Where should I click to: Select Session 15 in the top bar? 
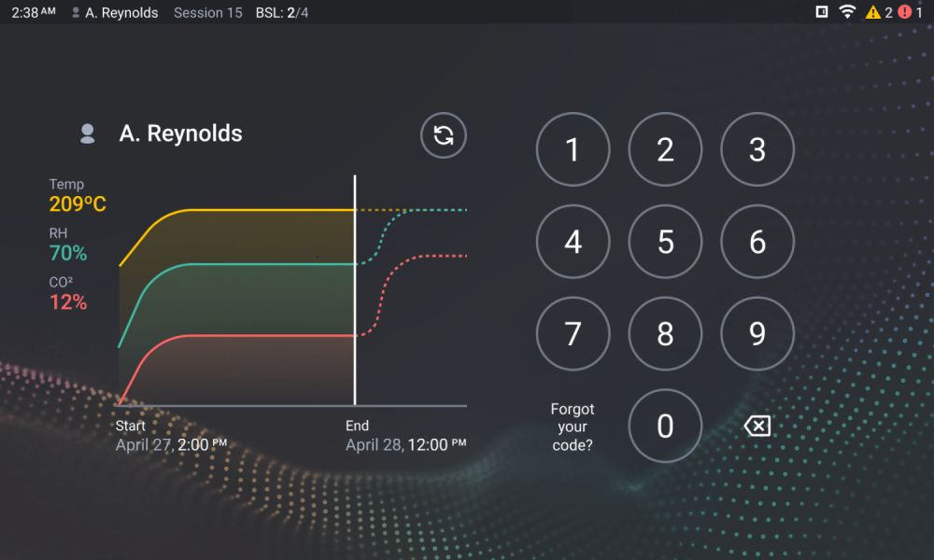pos(207,13)
